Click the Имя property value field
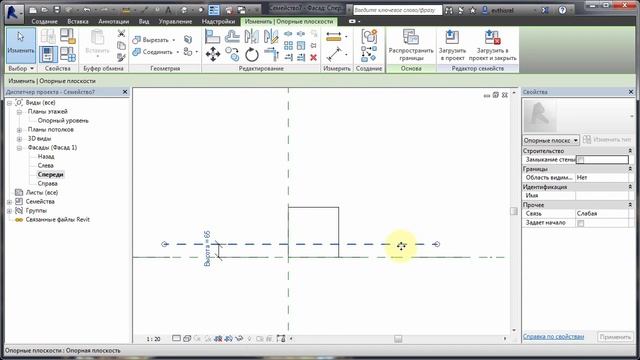Viewport: 640px width, 360px height. coord(602,196)
